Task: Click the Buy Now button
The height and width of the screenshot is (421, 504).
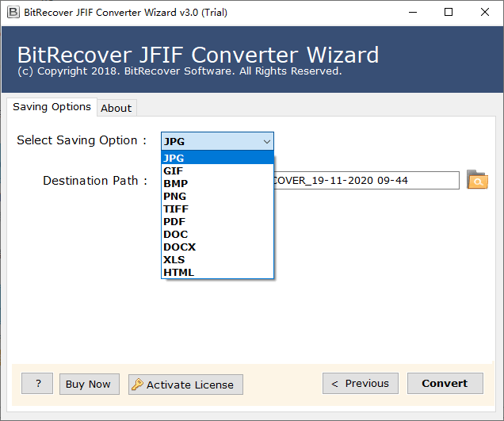Action: coord(88,384)
